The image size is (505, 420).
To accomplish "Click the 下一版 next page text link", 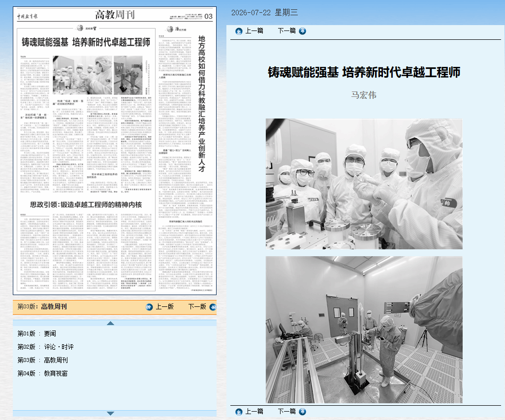I will (197, 307).
